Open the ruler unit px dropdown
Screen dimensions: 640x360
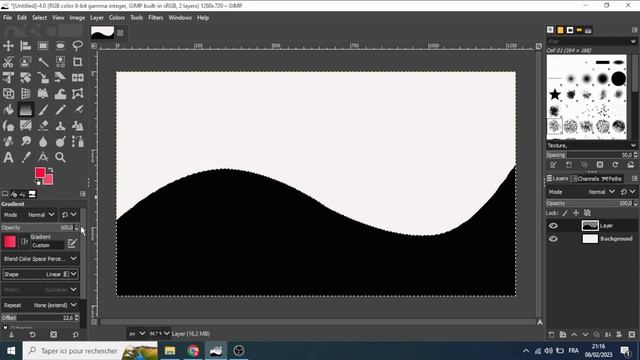coord(137,333)
